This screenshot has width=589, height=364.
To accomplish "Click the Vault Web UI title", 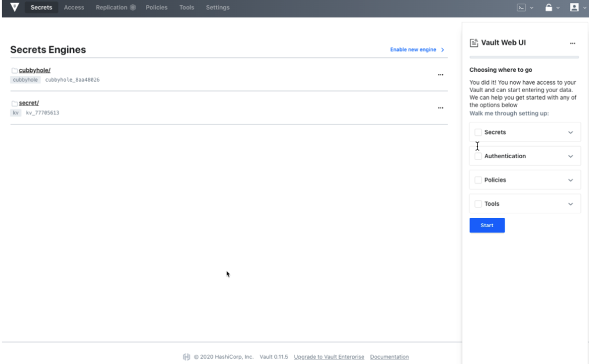I will click(x=503, y=43).
